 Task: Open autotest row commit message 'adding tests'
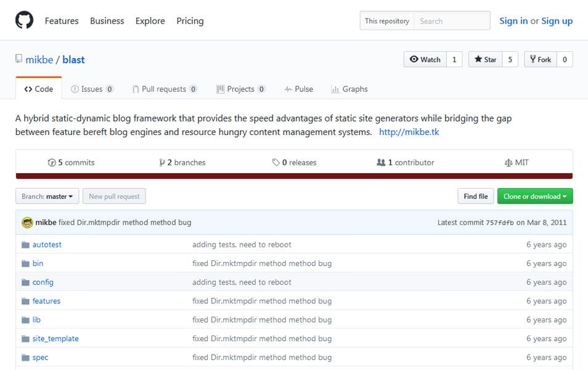point(242,245)
